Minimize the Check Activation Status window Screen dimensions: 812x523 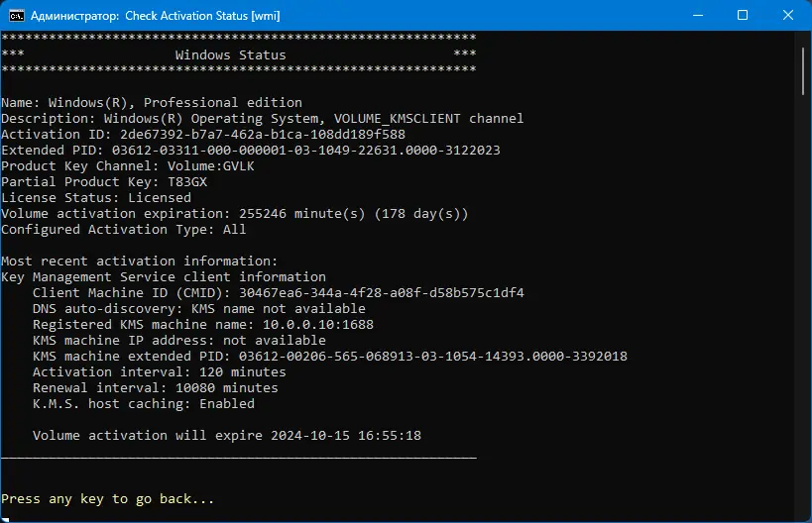coord(696,16)
